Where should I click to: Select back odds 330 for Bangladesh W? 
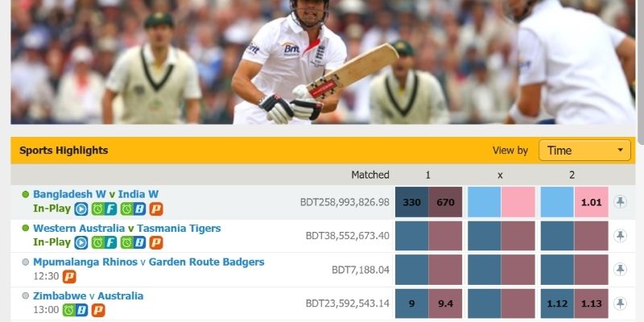pyautogui.click(x=411, y=202)
